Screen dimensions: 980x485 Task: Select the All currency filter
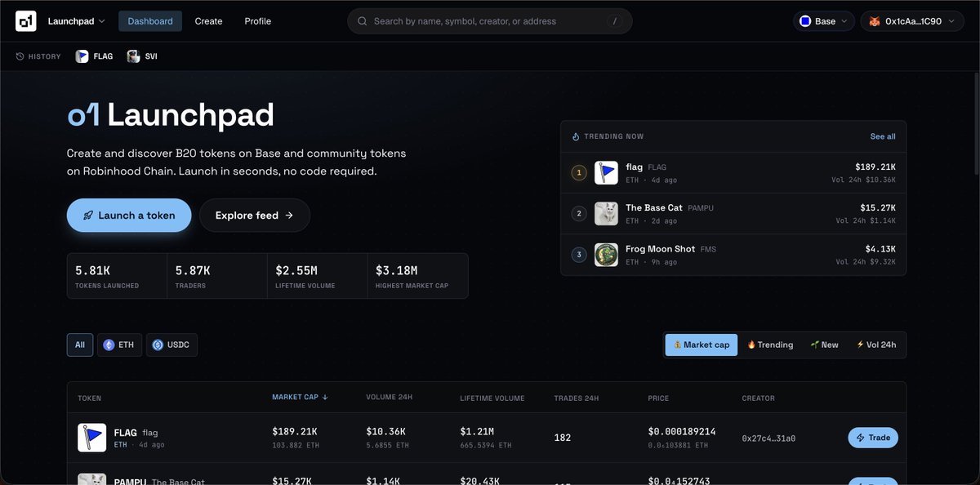click(80, 345)
